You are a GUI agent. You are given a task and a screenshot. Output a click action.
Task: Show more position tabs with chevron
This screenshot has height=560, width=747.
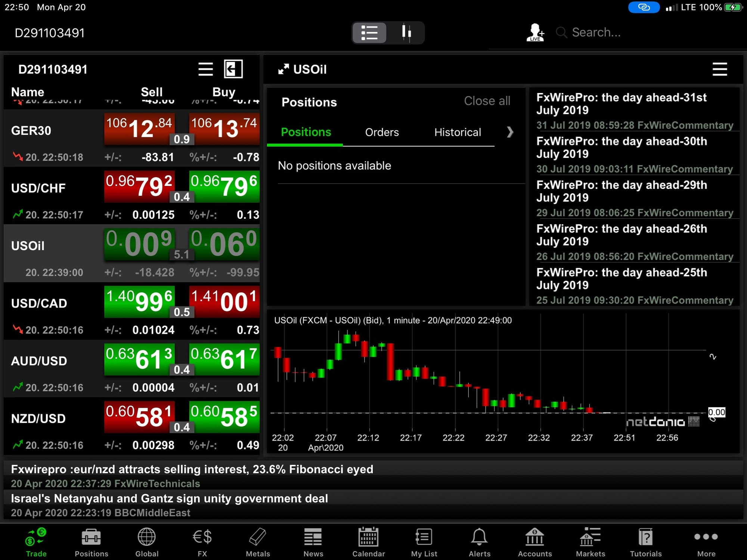[x=510, y=132]
